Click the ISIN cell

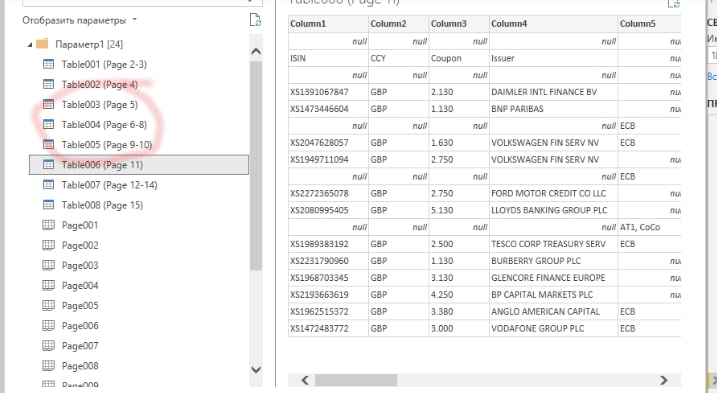click(x=328, y=58)
